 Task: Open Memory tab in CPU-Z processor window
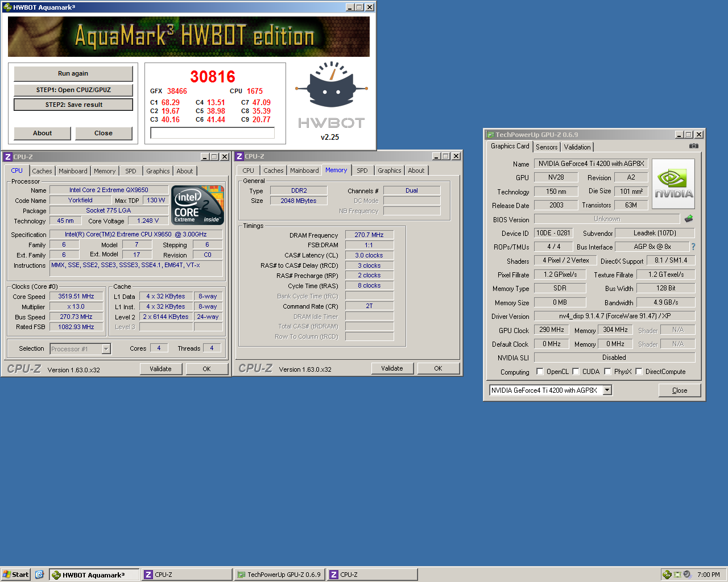tap(105, 171)
